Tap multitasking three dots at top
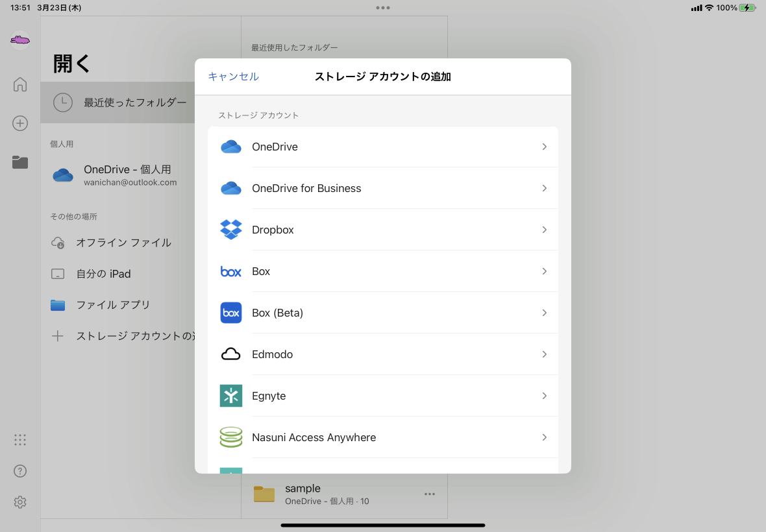 383,8
